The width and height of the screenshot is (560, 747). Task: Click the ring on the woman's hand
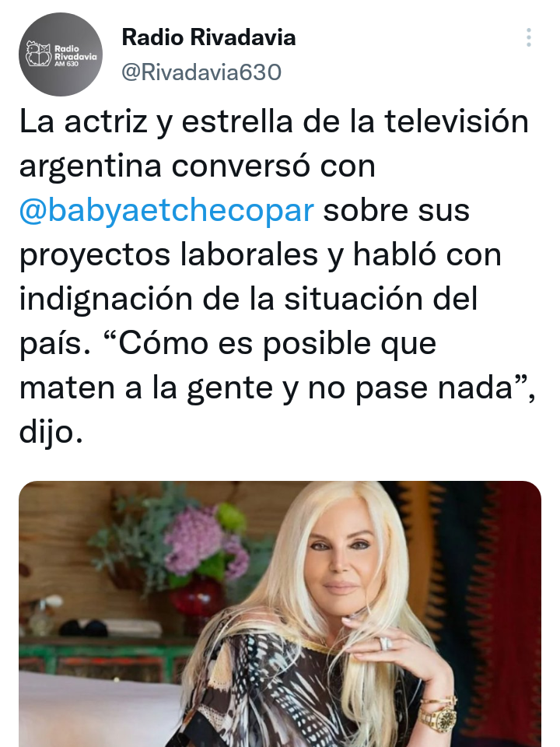pyautogui.click(x=385, y=644)
